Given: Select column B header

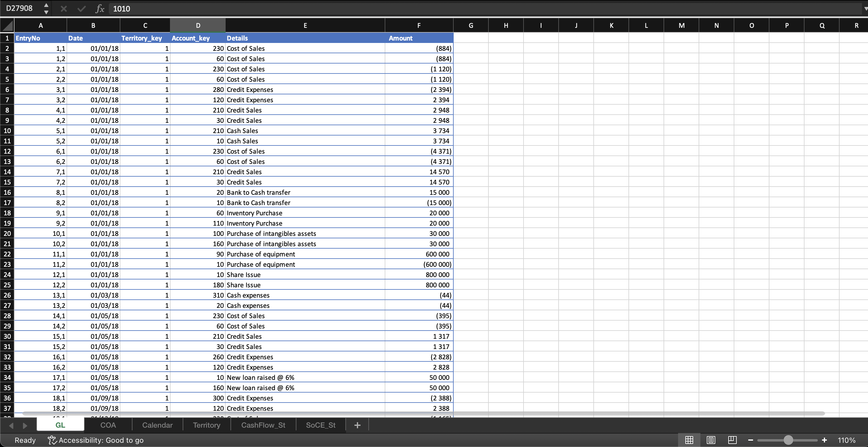Looking at the screenshot, I should click(93, 26).
